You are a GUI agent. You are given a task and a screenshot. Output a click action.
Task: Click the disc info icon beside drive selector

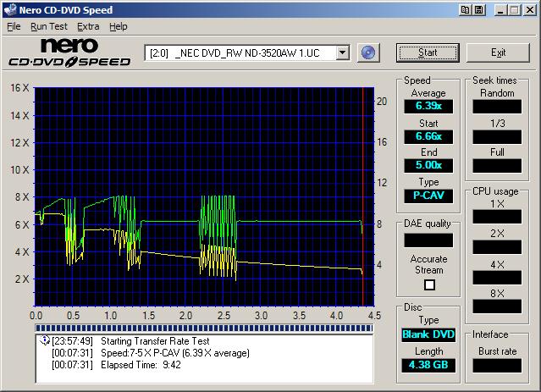[368, 52]
